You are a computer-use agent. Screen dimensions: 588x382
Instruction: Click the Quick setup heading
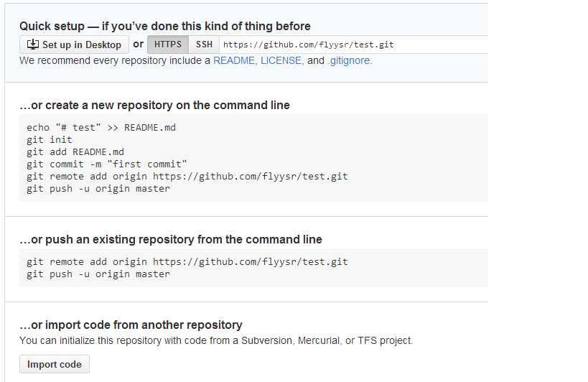pyautogui.click(x=165, y=27)
